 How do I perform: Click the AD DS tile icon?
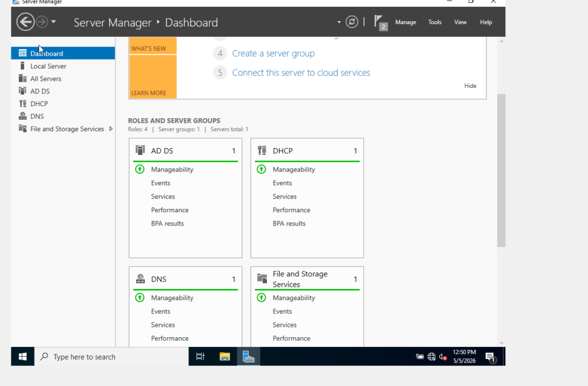[140, 150]
